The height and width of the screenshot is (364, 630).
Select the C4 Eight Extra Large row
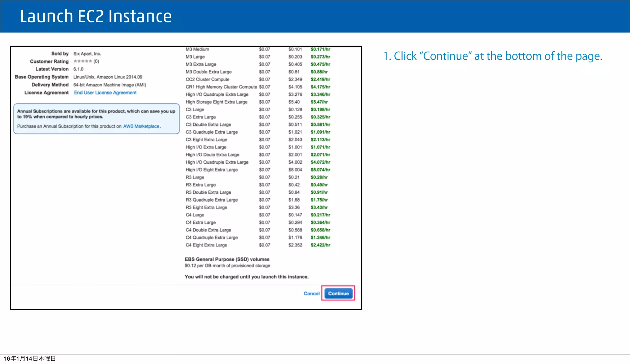tap(258, 245)
